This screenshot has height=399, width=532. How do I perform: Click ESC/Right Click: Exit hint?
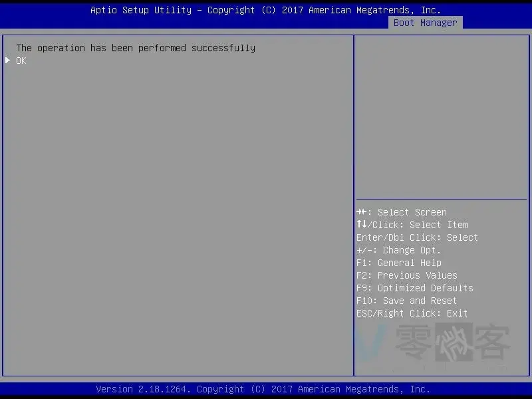(x=412, y=313)
